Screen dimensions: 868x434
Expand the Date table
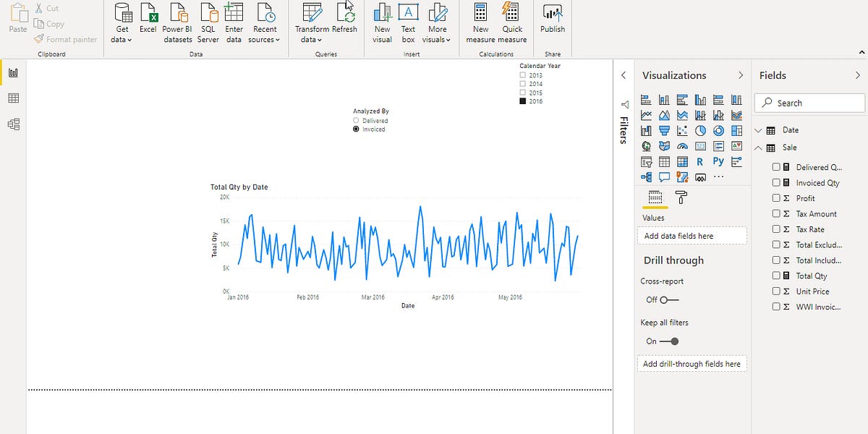pyautogui.click(x=758, y=129)
